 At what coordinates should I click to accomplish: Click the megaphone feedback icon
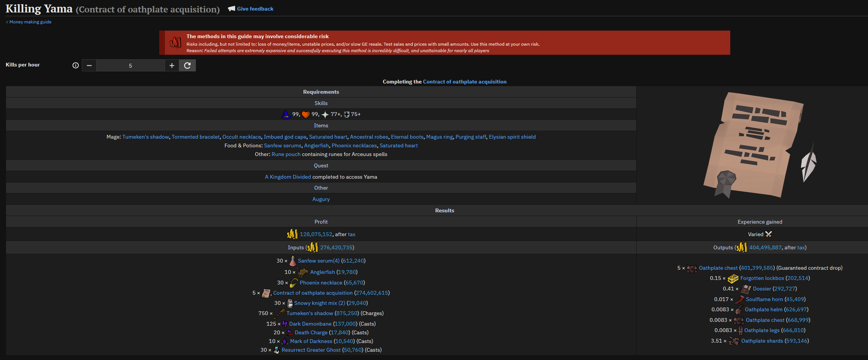[232, 9]
